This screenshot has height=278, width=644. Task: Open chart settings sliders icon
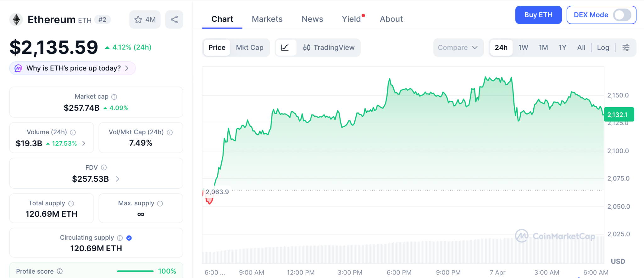click(x=626, y=47)
